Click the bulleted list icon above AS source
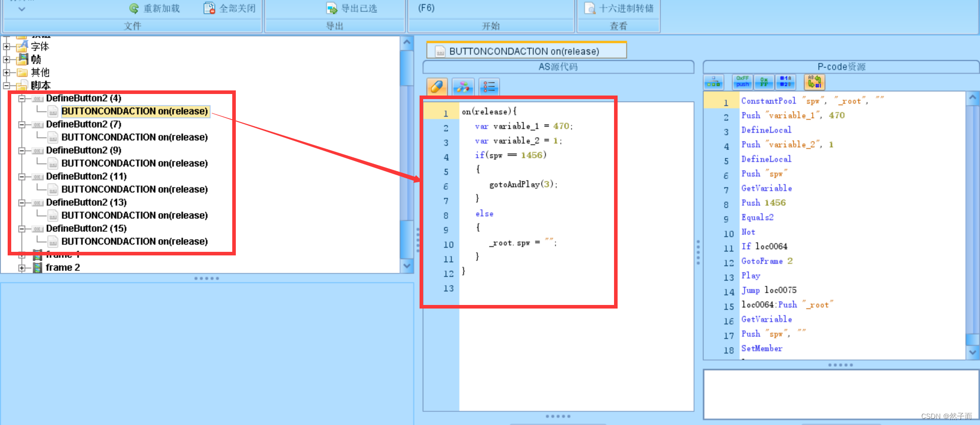This screenshot has height=425, width=980. tap(489, 87)
